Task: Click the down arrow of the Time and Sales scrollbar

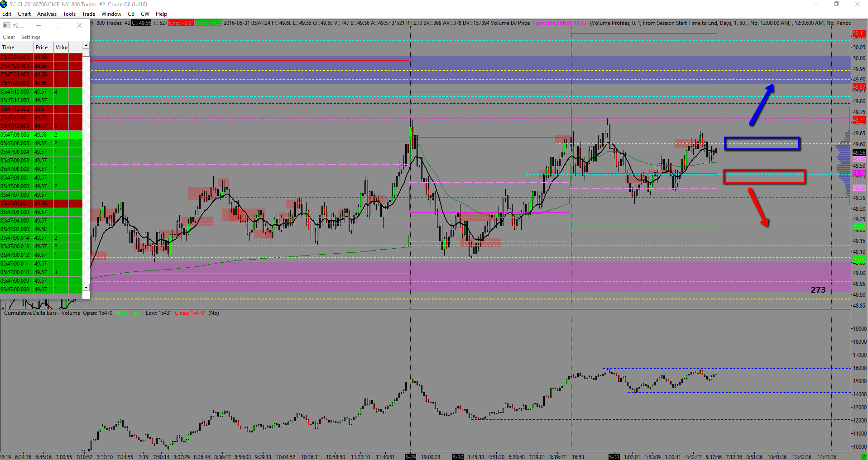Action: point(86,288)
